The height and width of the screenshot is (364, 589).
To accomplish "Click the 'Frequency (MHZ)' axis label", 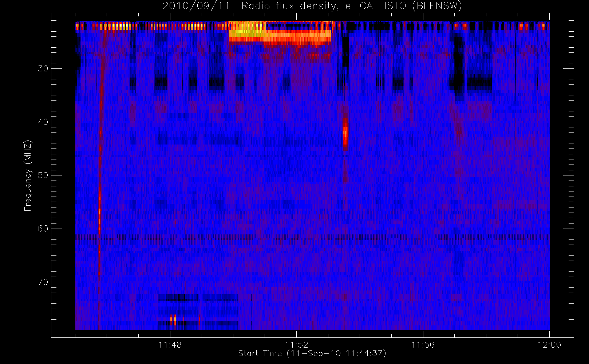I will (28, 175).
